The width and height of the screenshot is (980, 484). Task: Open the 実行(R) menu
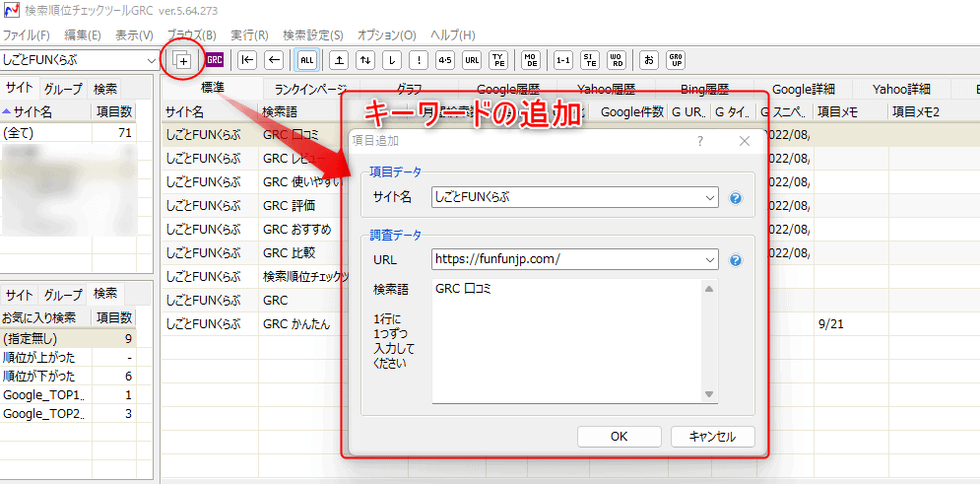(x=249, y=35)
